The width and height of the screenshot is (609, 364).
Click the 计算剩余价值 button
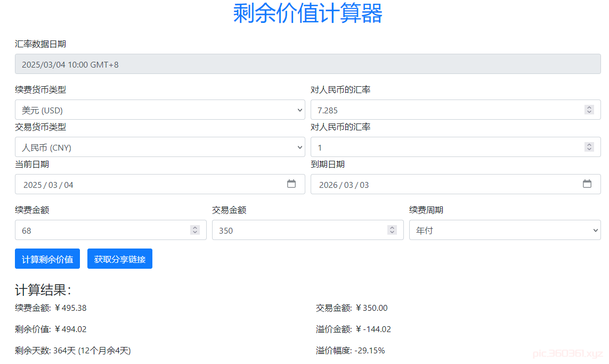[x=47, y=259]
